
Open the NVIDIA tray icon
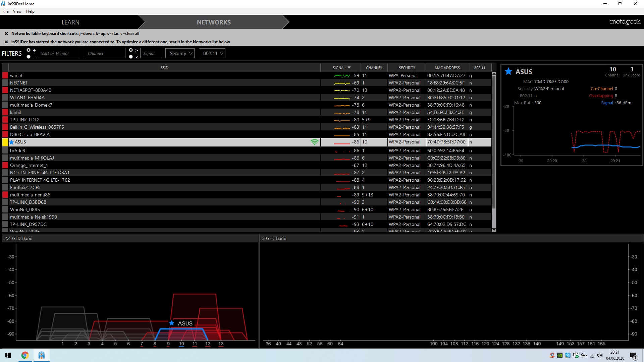point(560,355)
